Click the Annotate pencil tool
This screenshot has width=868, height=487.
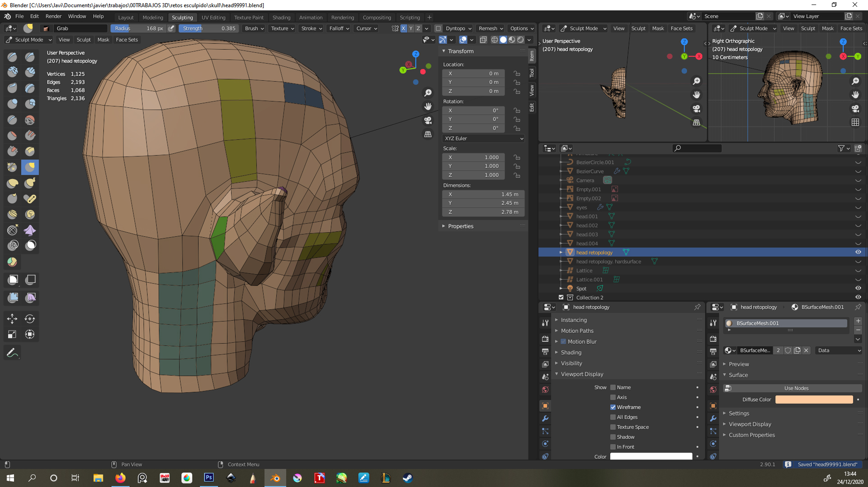tap(12, 353)
